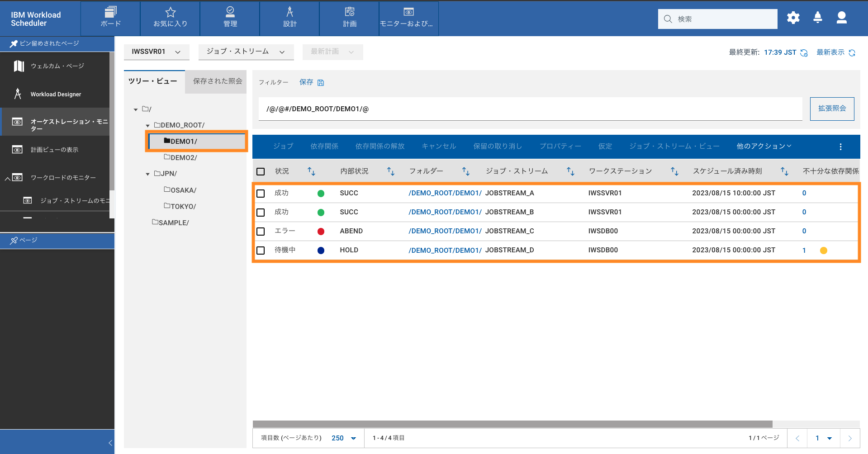
Task: Collapse the JPN folder node
Action: click(x=147, y=174)
